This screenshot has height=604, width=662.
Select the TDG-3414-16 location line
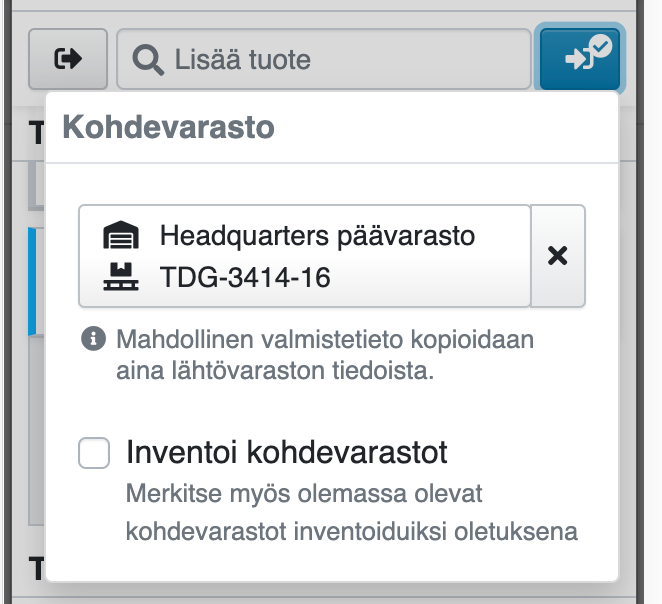(x=245, y=277)
